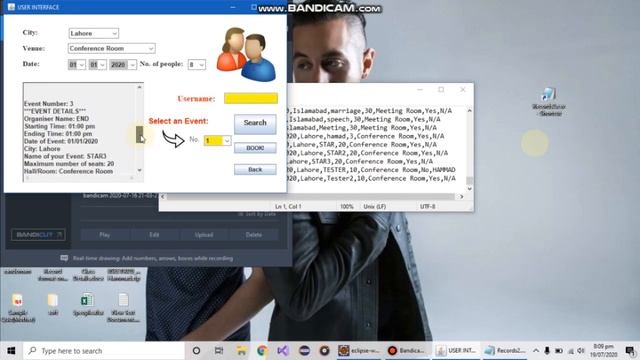Viewport: 640px width, 360px height.
Task: Open the Venue dropdown showing Conference Room
Action: pyautogui.click(x=111, y=48)
